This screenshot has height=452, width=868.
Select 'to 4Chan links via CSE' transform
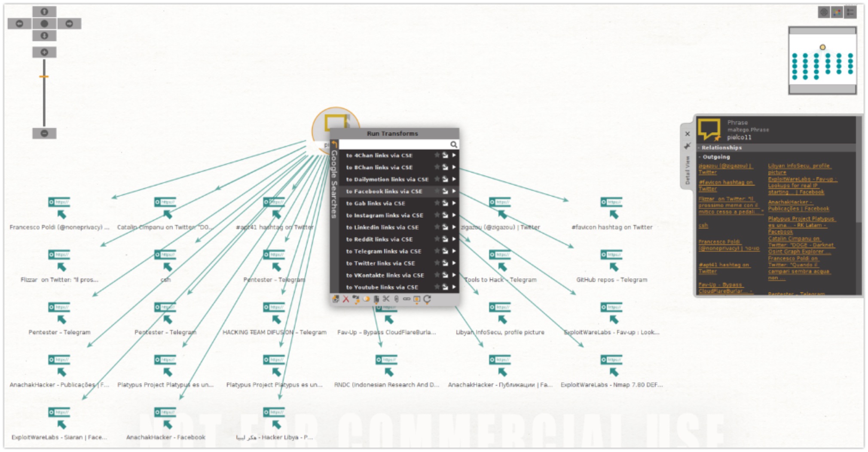[379, 156]
